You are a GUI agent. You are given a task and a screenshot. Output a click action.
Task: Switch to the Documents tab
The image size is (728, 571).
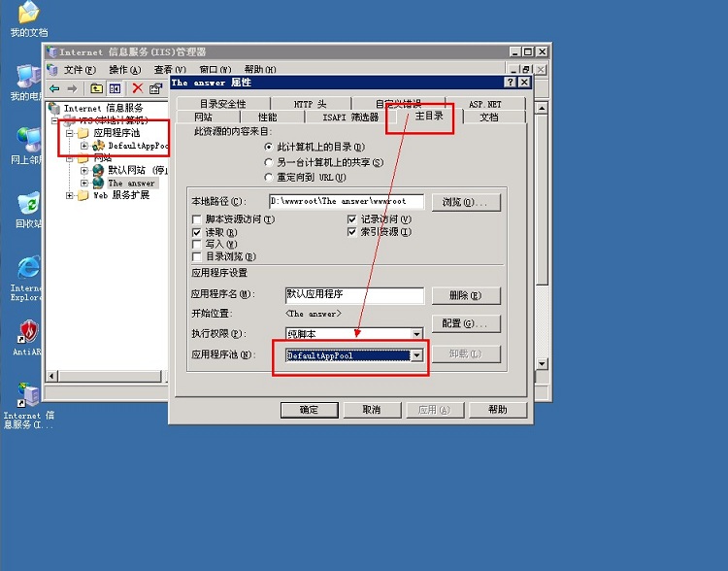[x=489, y=117]
